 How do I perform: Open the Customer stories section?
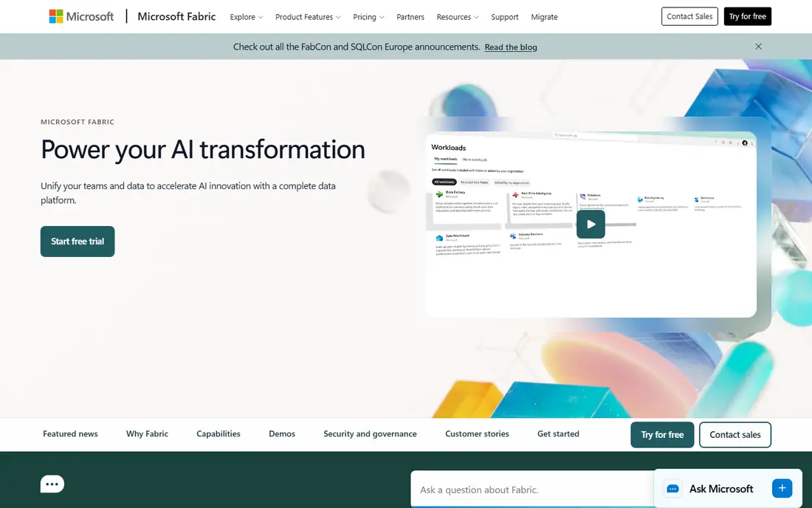[x=477, y=434]
